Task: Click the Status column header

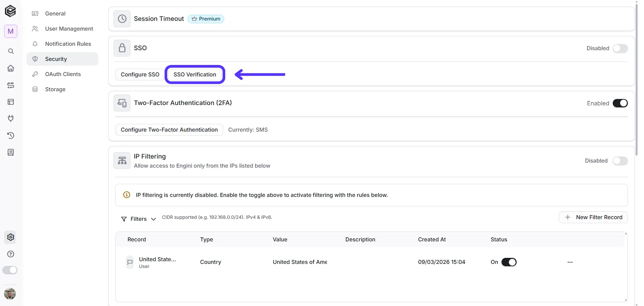Action: tap(499, 239)
